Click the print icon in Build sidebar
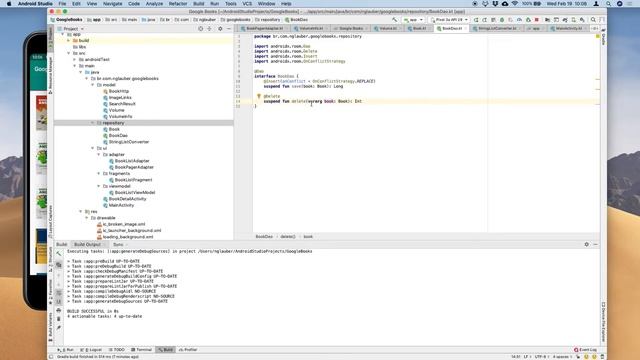The height and width of the screenshot is (360, 640). (x=59, y=311)
